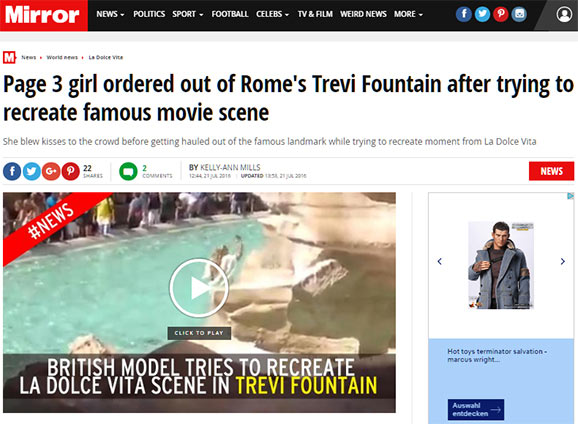Screen dimensions: 578x424
Task: Open the Weird News section
Action: click(363, 14)
